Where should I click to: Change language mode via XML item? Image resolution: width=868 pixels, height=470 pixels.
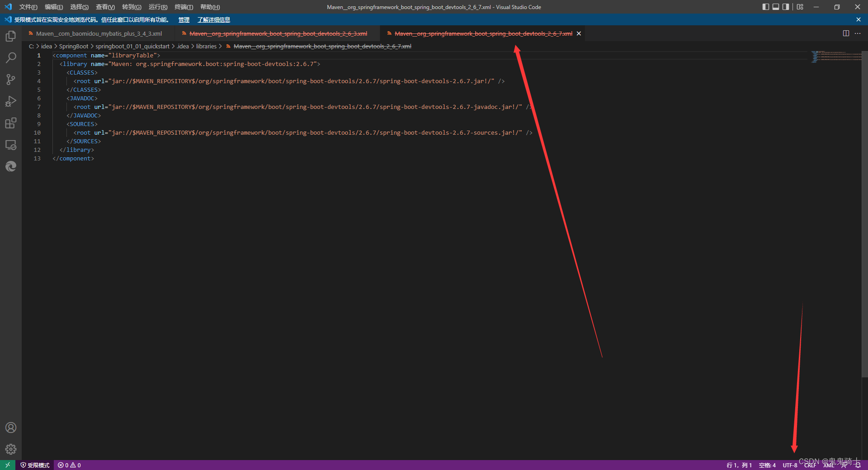(829, 465)
